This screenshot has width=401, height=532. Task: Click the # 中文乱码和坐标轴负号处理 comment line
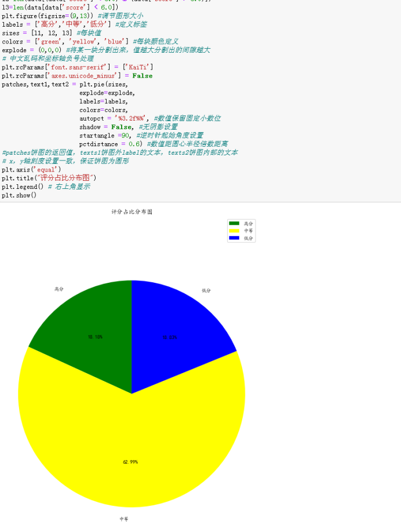(48, 59)
